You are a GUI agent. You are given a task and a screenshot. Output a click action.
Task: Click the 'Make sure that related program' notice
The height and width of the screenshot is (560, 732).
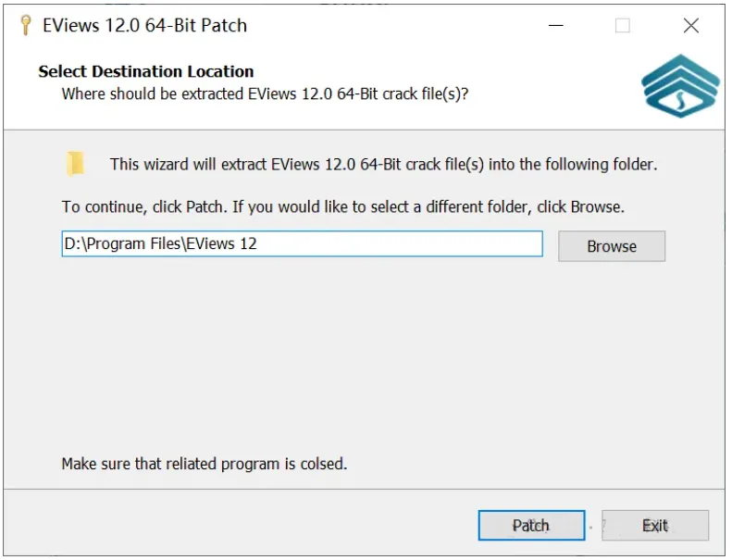204,463
